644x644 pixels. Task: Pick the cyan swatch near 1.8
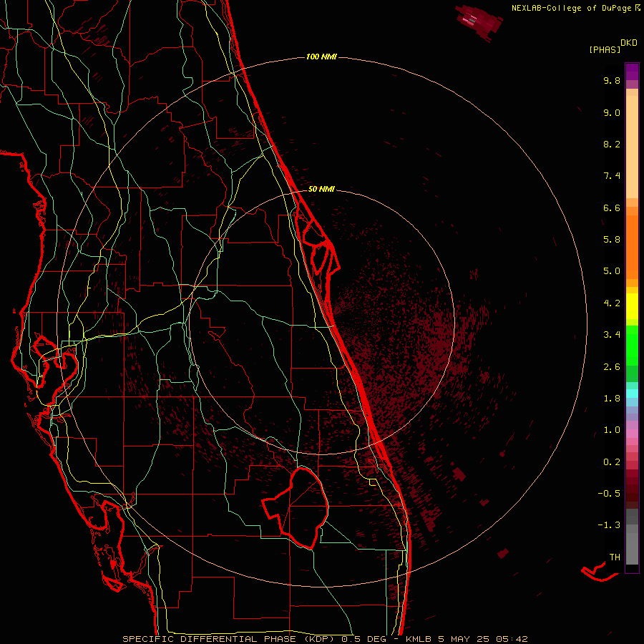pyautogui.click(x=632, y=394)
